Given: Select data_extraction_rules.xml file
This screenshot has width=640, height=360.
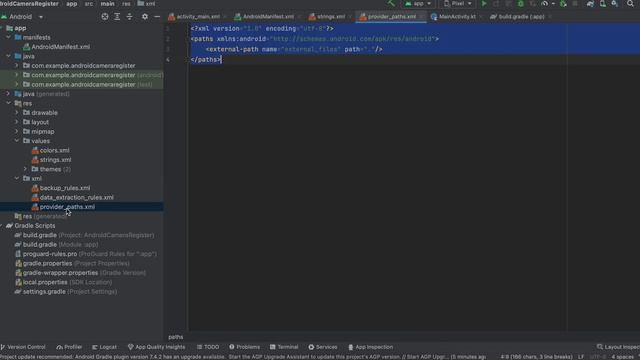Looking at the screenshot, I should point(77,197).
